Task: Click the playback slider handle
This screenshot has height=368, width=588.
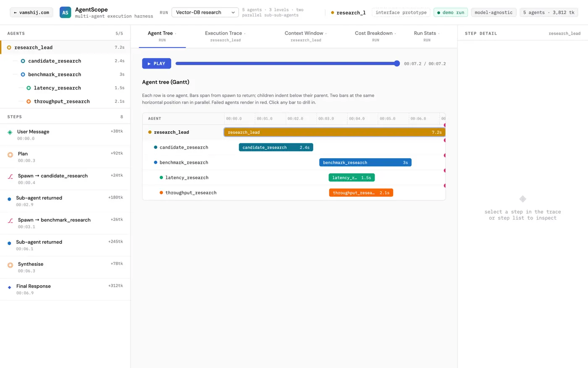Action: (x=397, y=64)
